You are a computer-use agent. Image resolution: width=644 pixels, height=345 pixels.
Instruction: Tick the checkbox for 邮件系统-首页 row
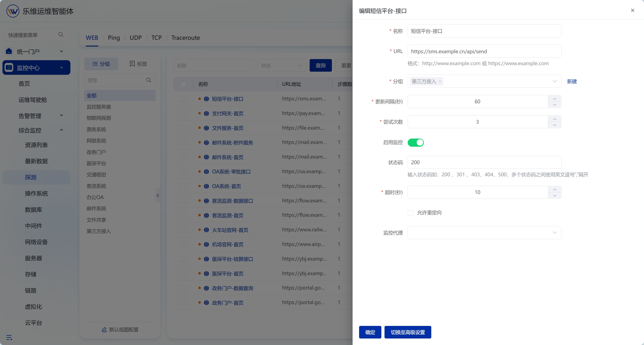pyautogui.click(x=183, y=157)
